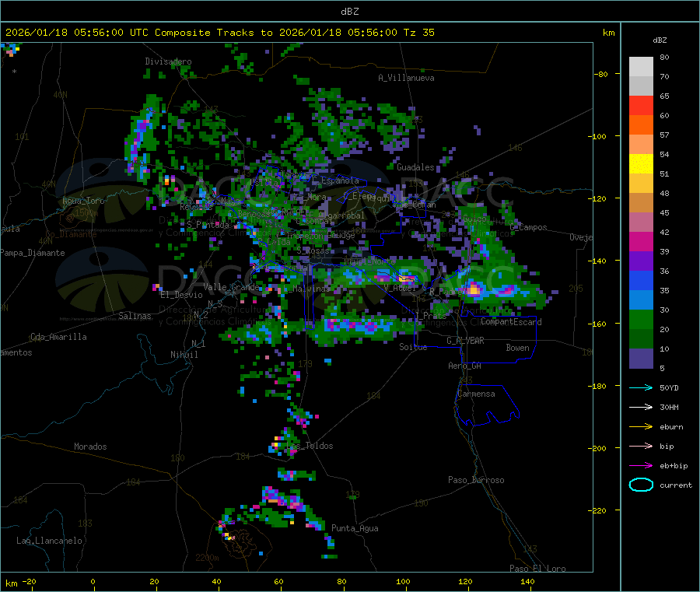Screen dimensions: 700x592
Task: Select the yellow 51-54 dBZ color swatch
Action: tap(641, 164)
